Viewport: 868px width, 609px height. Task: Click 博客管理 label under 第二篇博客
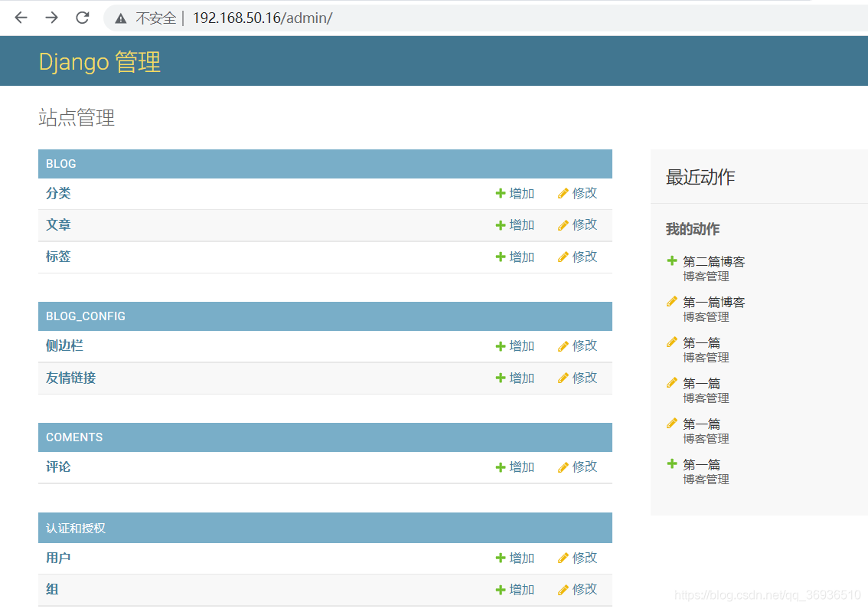click(706, 277)
